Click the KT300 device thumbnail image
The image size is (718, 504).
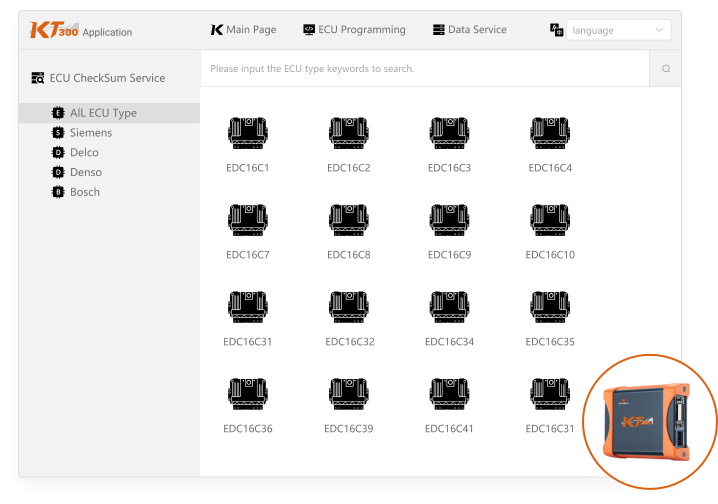650,420
